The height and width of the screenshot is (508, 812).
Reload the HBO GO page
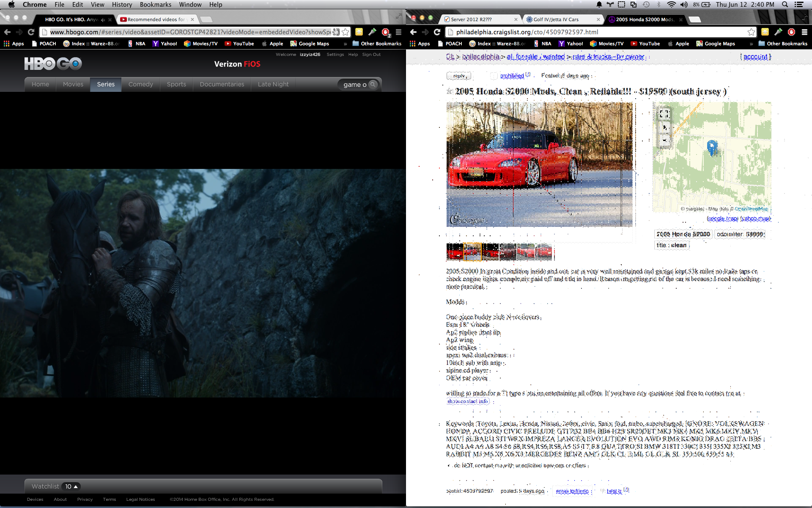[31, 32]
